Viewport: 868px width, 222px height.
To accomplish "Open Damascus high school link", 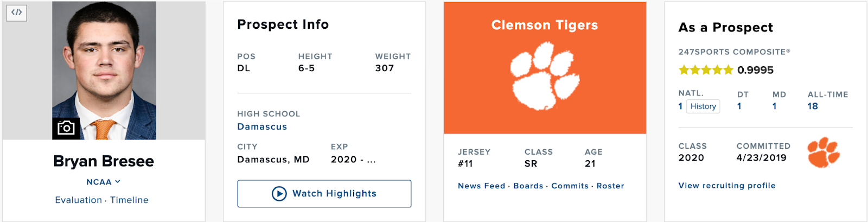I will (262, 127).
